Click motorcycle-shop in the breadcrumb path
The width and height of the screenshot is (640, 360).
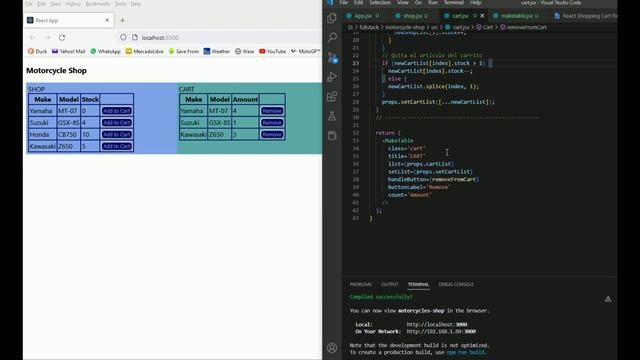point(405,27)
